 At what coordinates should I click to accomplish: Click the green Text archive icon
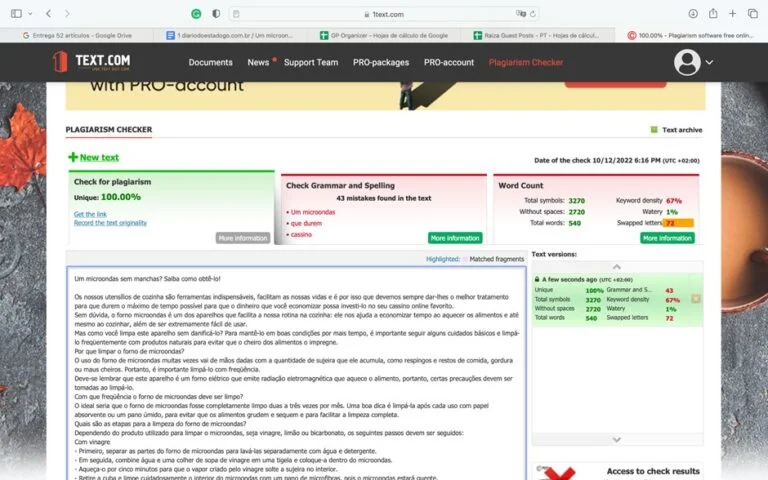[x=653, y=129]
